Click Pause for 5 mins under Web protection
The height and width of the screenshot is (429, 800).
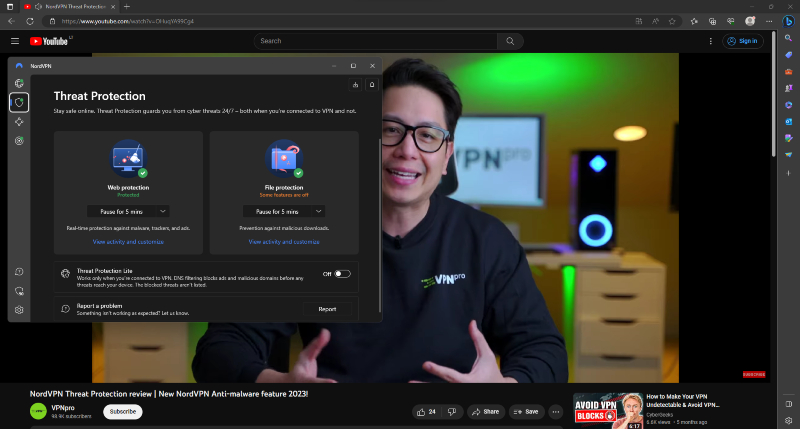click(x=121, y=211)
